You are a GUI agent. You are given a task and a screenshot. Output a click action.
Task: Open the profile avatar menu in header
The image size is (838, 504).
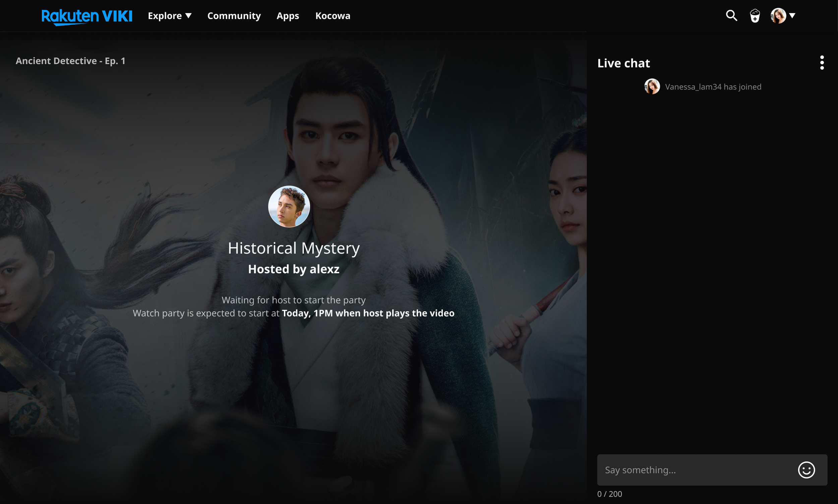[783, 16]
